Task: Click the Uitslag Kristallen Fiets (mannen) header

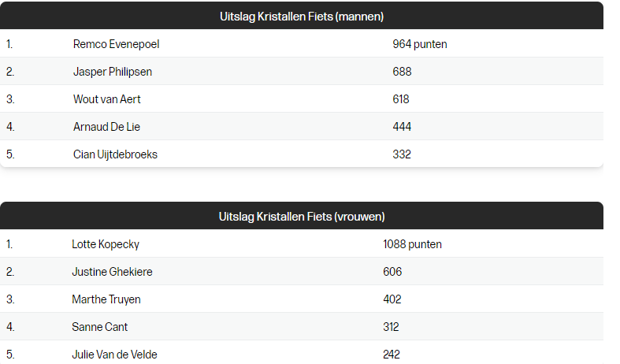Action: pos(302,16)
